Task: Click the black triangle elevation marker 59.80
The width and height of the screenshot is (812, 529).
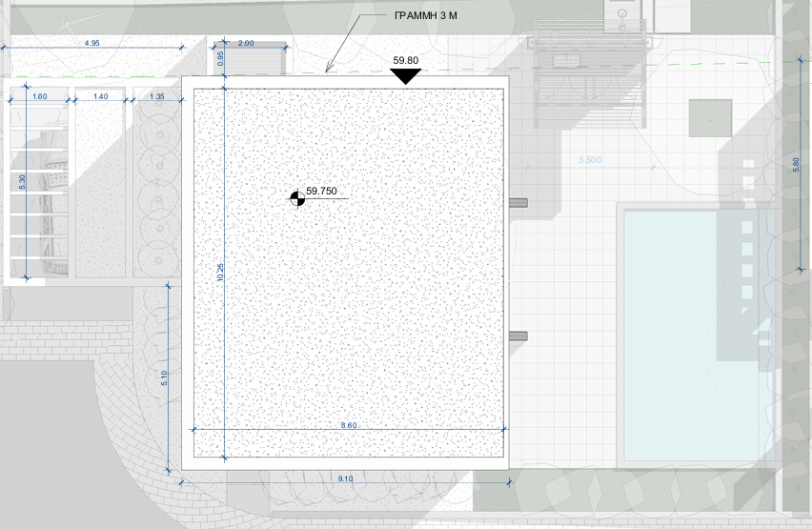Action: [x=406, y=75]
